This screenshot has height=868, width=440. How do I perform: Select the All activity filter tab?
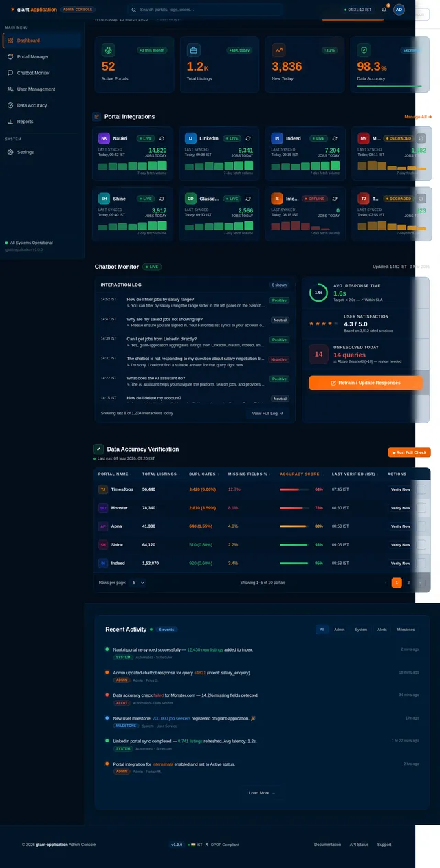tap(322, 630)
